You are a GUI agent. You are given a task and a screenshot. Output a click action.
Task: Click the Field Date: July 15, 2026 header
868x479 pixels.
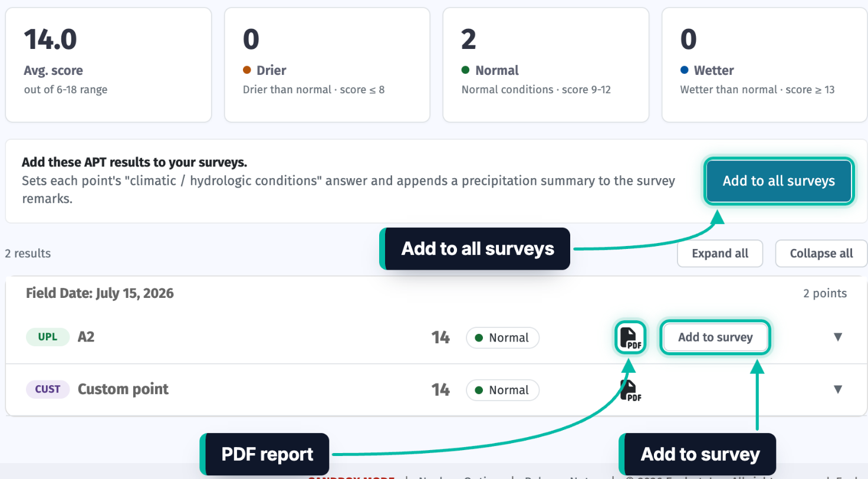click(x=100, y=293)
